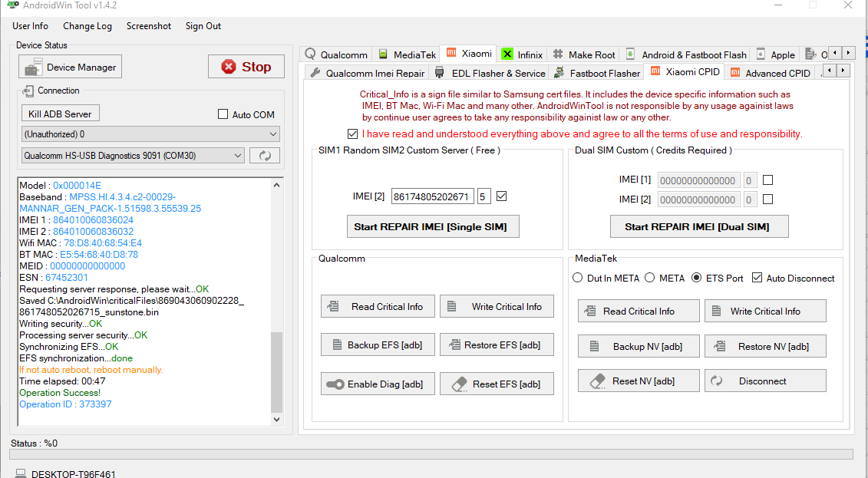Click the EDL Flasher & Service chip icon
This screenshot has height=478, width=868.
(x=440, y=72)
